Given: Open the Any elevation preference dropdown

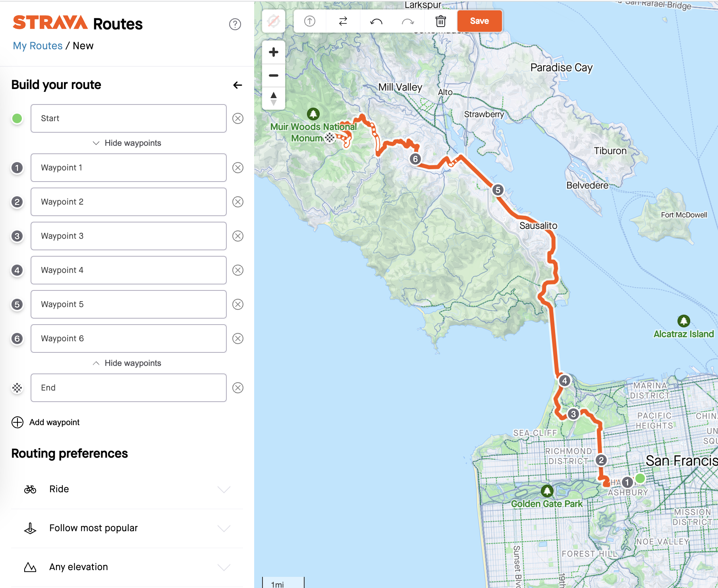Looking at the screenshot, I should click(x=224, y=567).
